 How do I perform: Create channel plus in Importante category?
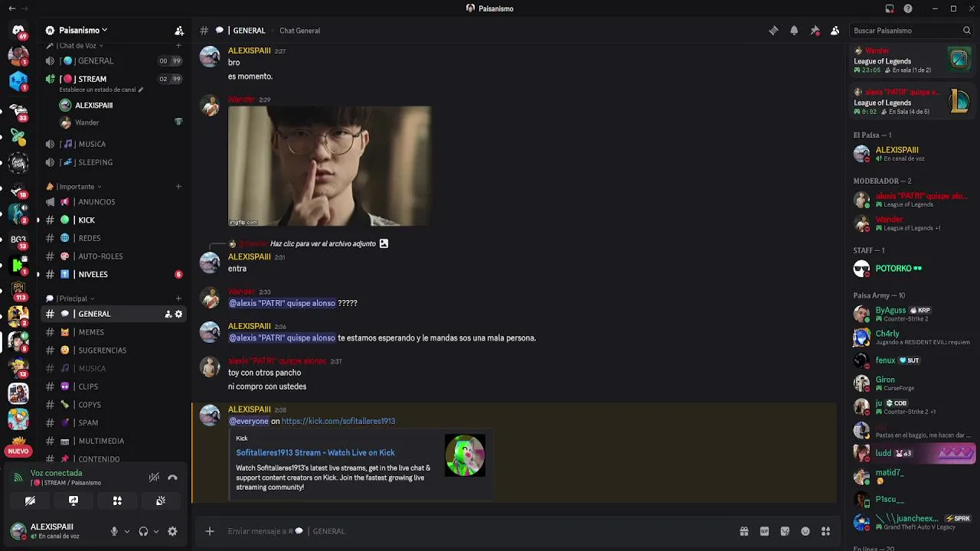click(178, 187)
